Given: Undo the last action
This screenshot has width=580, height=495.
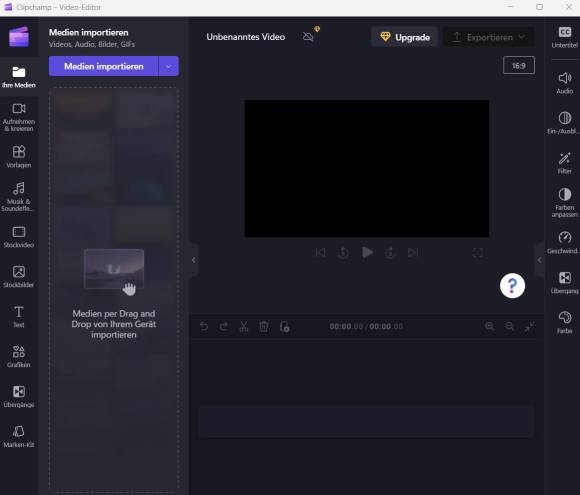Looking at the screenshot, I should coord(204,326).
